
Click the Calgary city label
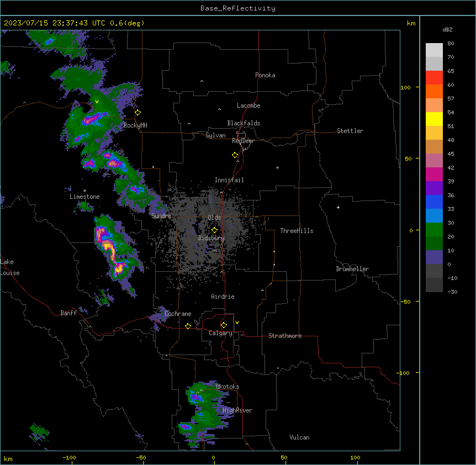tap(220, 333)
